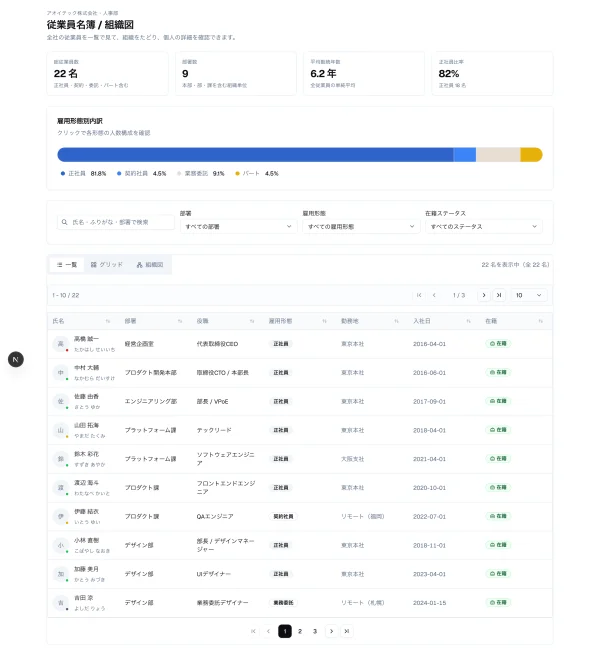Click 経営企画室 department cell
The width and height of the screenshot is (600, 655).
pos(139,344)
